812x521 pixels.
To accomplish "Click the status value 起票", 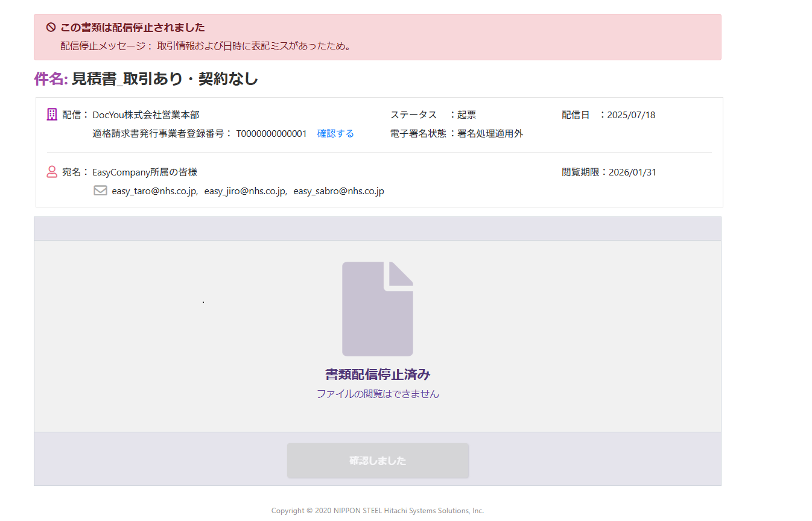I will [x=466, y=115].
